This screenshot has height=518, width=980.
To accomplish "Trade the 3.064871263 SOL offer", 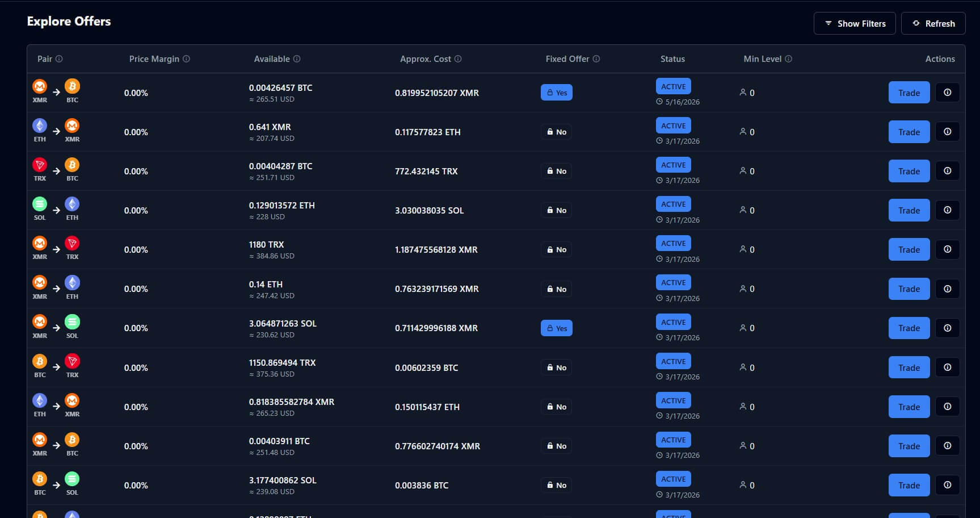I will click(x=909, y=328).
